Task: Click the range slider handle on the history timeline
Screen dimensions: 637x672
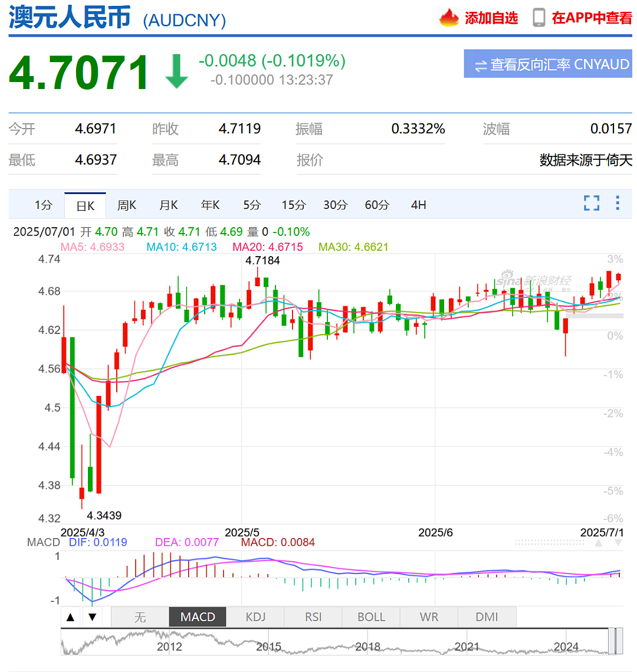Action: click(x=615, y=641)
